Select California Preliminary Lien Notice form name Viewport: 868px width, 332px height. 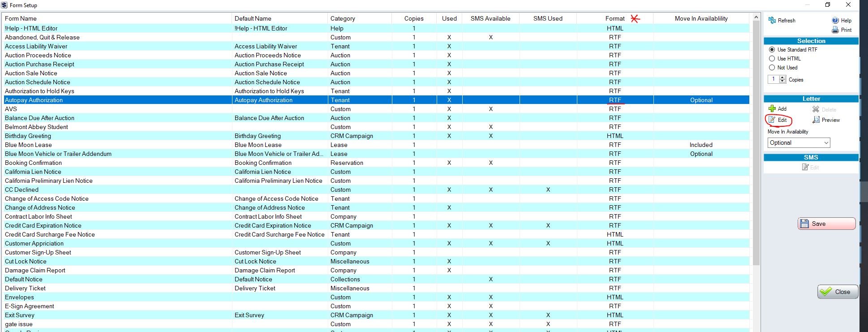coord(48,181)
